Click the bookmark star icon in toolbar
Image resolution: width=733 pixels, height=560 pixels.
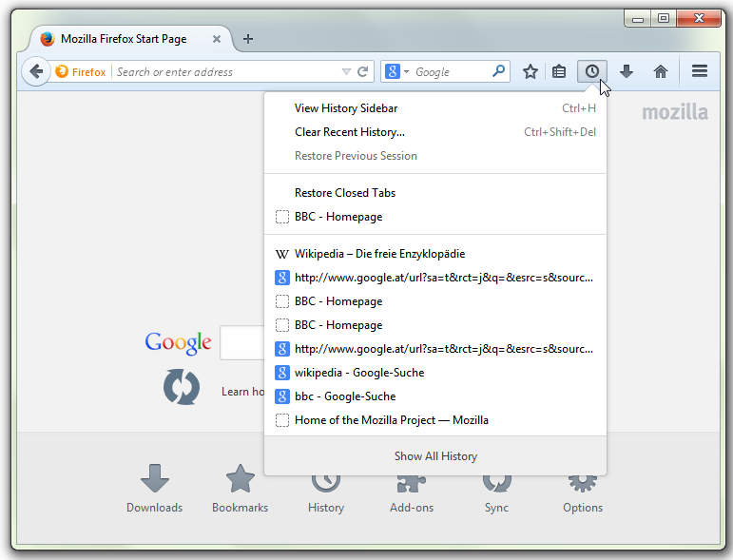pyautogui.click(x=530, y=71)
